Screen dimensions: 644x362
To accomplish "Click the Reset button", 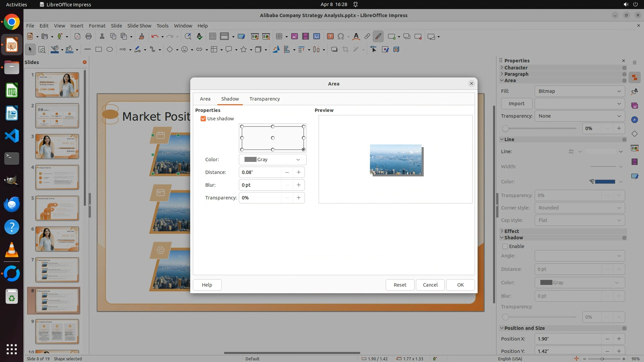I will (400, 285).
